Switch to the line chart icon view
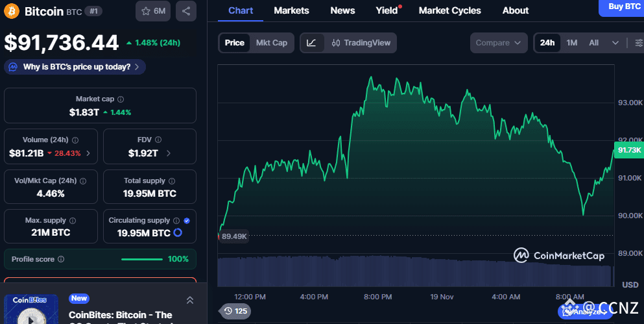644x324 pixels. click(x=311, y=43)
